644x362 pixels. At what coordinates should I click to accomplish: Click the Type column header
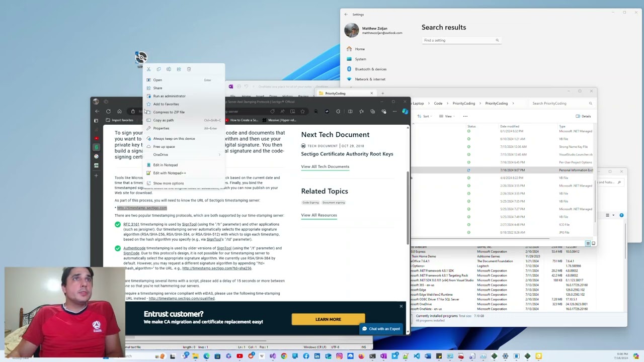(562, 126)
